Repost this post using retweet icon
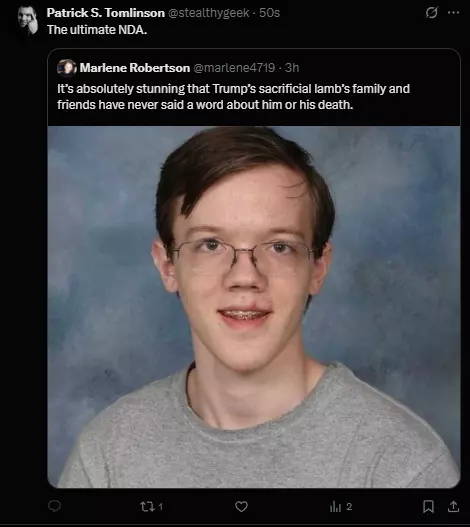This screenshot has height=527, width=470. [147, 506]
